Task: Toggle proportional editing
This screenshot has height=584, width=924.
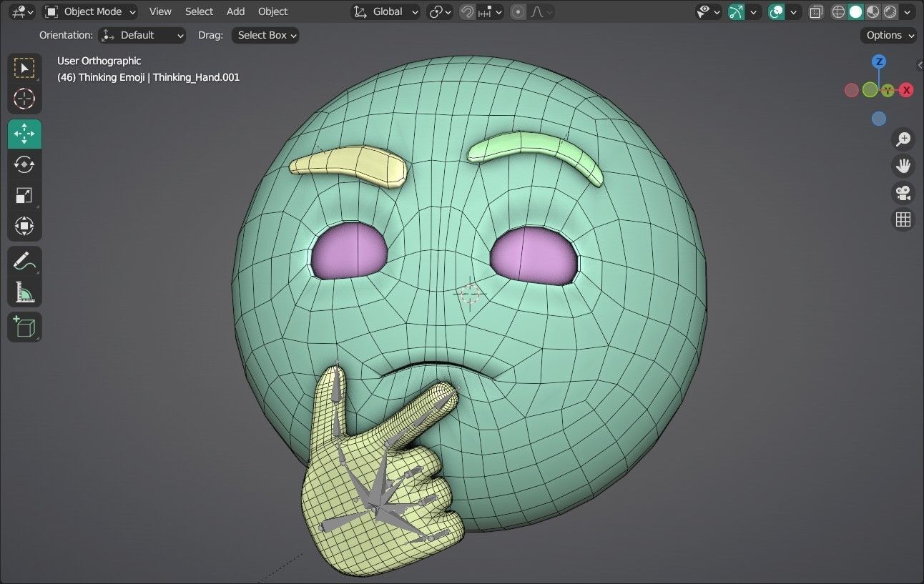Action: pos(518,11)
